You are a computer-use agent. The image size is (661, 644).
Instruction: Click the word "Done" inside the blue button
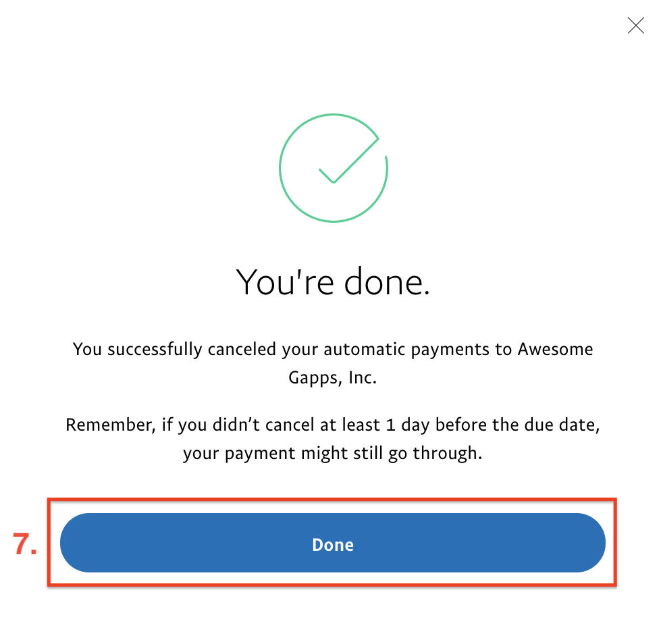point(333,545)
